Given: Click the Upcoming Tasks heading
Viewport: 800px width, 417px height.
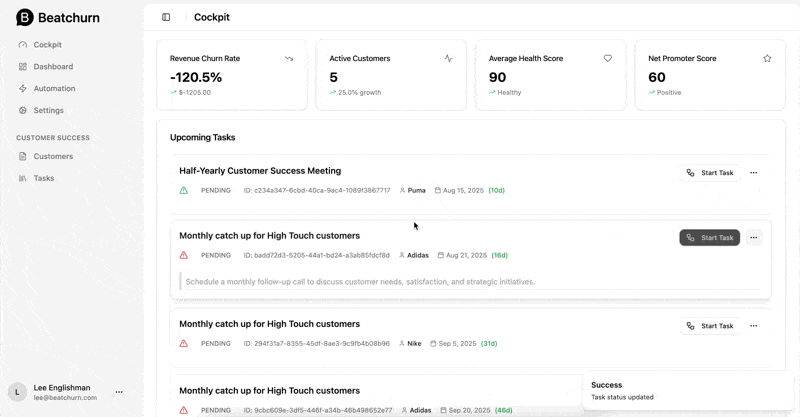Looking at the screenshot, I should pyautogui.click(x=203, y=138).
